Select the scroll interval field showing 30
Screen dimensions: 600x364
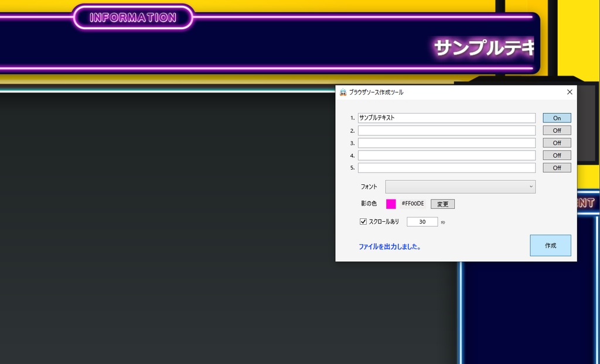click(x=422, y=221)
